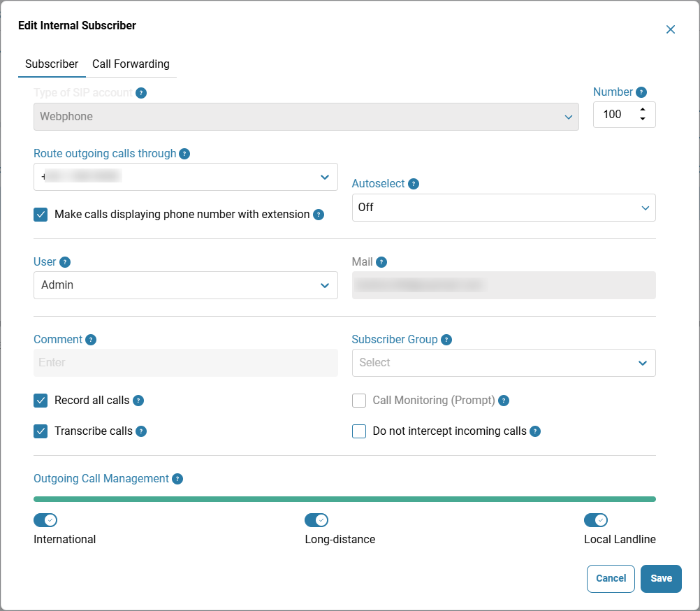Show help icon for Transcribe calls

pos(141,431)
